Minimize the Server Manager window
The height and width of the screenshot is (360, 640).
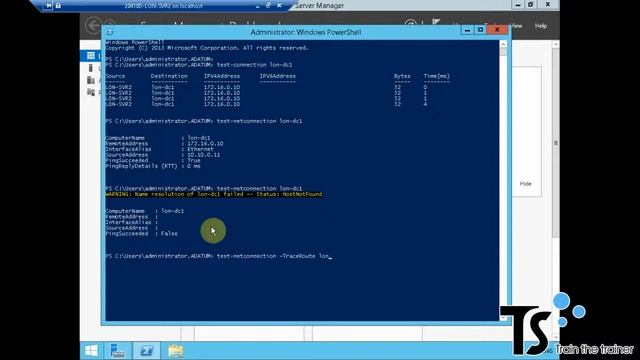[x=518, y=5]
